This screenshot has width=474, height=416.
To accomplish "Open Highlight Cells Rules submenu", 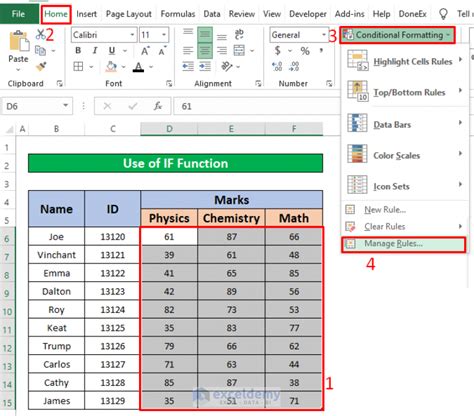I will (x=405, y=61).
